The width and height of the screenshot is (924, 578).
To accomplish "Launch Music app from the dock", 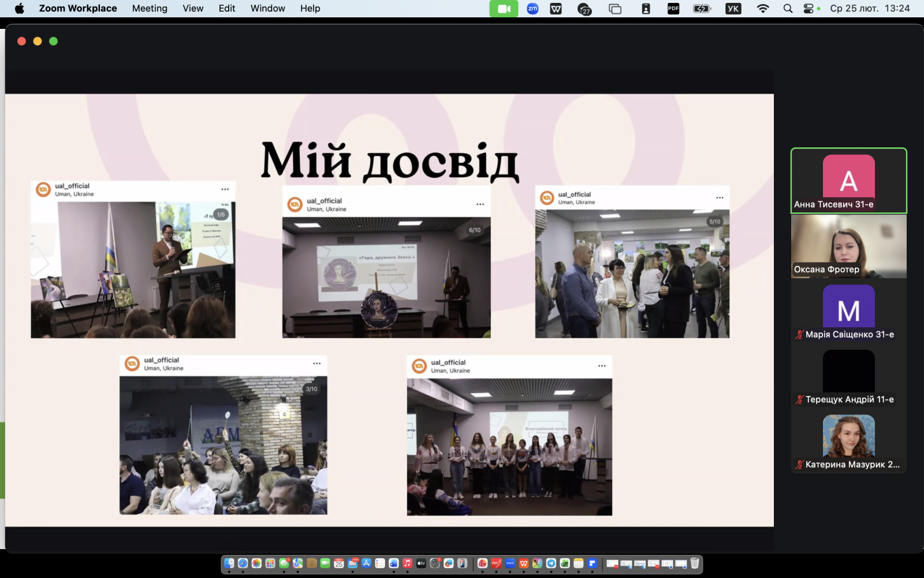I will click(407, 564).
